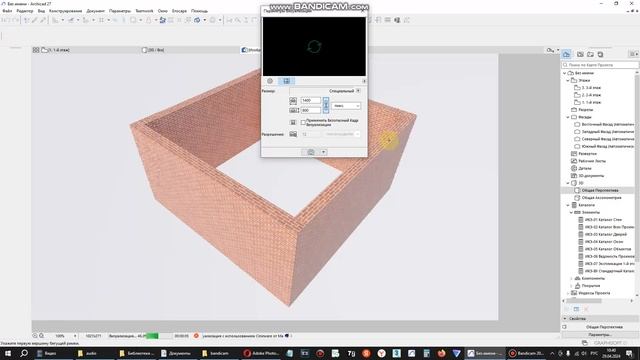640x360 pixels.
Task: Expand the Компоненты group in Navigator
Action: pyautogui.click(x=571, y=278)
